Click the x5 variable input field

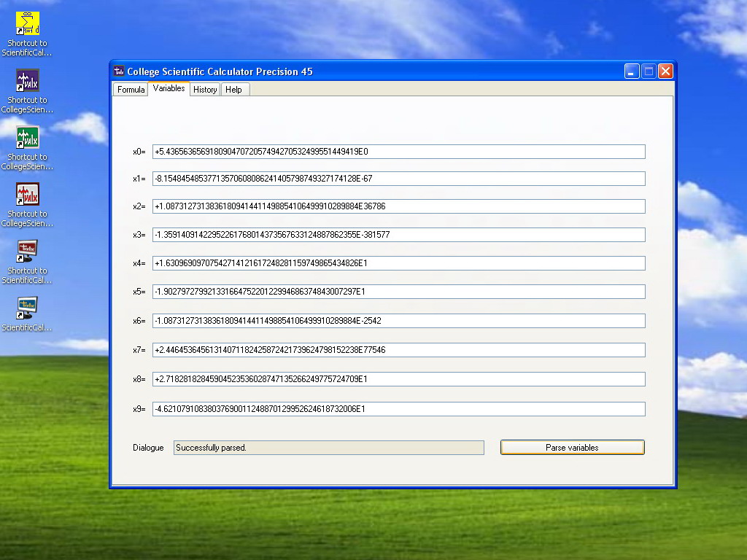tap(399, 292)
